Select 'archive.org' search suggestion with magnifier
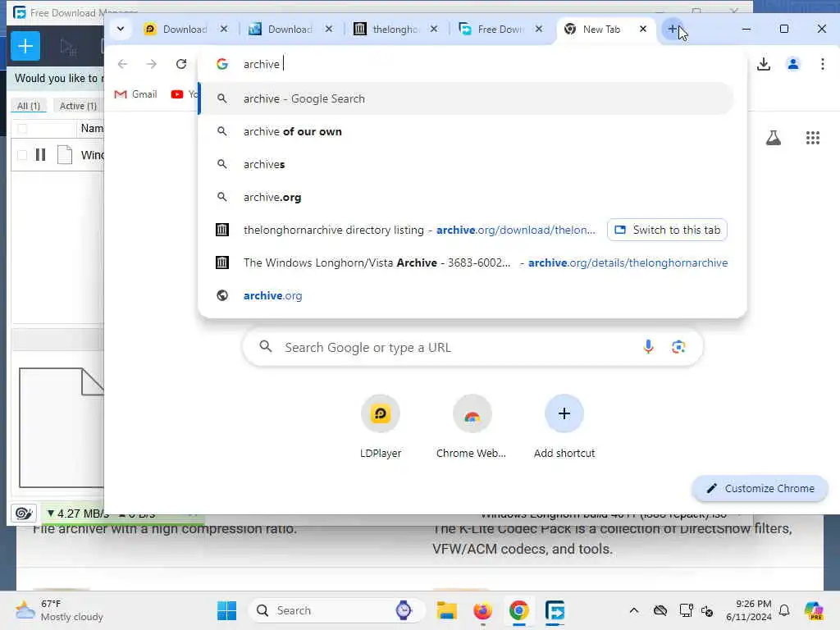Screen dimensions: 840x630 466,197
